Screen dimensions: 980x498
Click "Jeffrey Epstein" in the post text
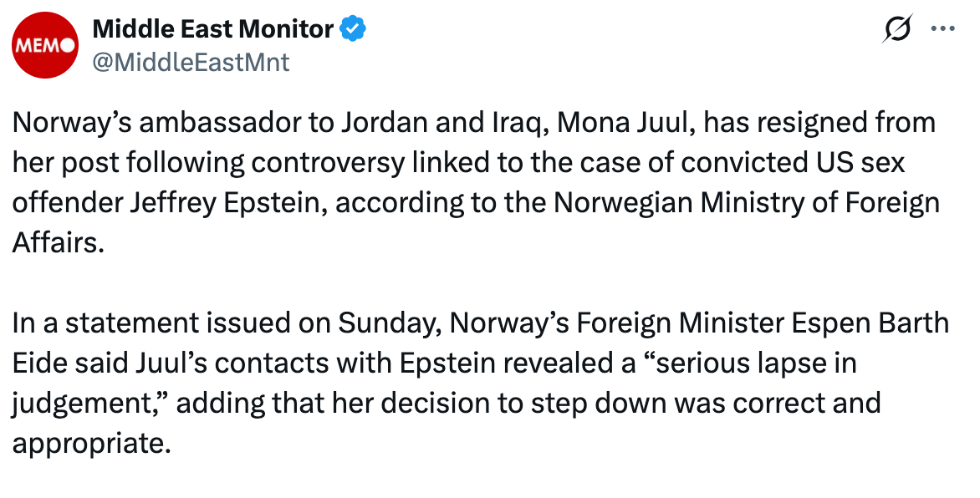(x=229, y=203)
